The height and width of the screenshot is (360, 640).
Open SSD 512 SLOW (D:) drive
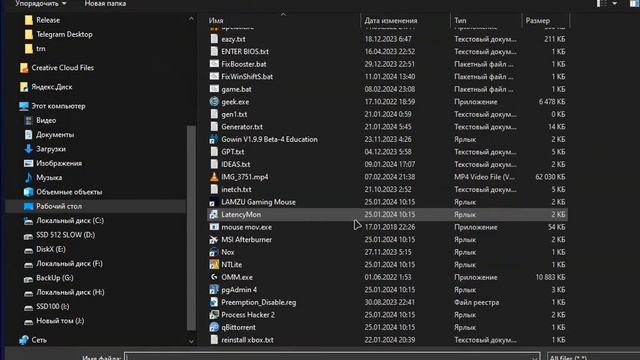[60, 235]
